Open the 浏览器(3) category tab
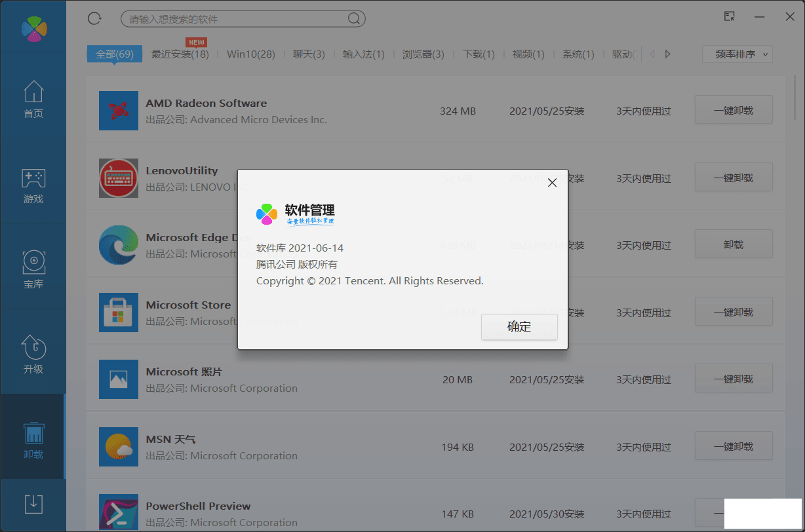This screenshot has width=805, height=532. 423,54
